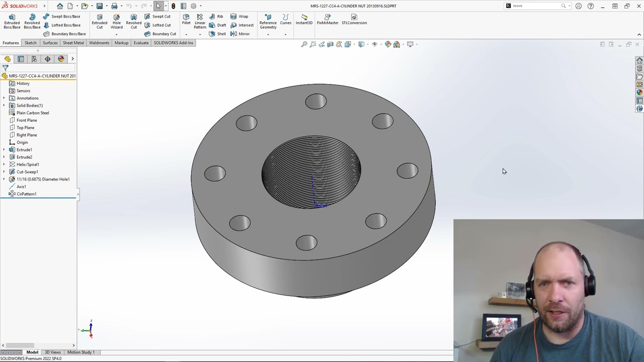Image resolution: width=644 pixels, height=362 pixels.
Task: Toggle the Select cursor tool
Action: pos(158,6)
